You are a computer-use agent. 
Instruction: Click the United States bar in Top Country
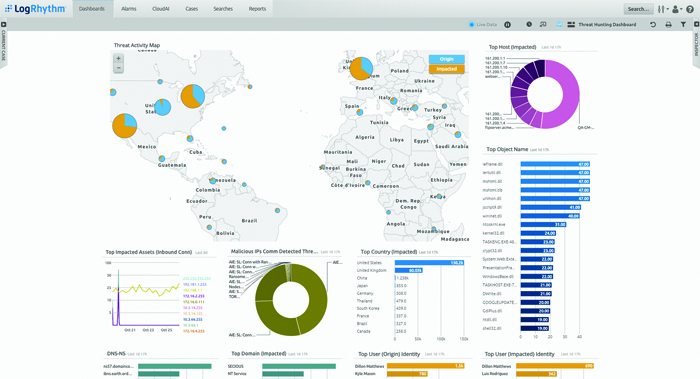429,262
